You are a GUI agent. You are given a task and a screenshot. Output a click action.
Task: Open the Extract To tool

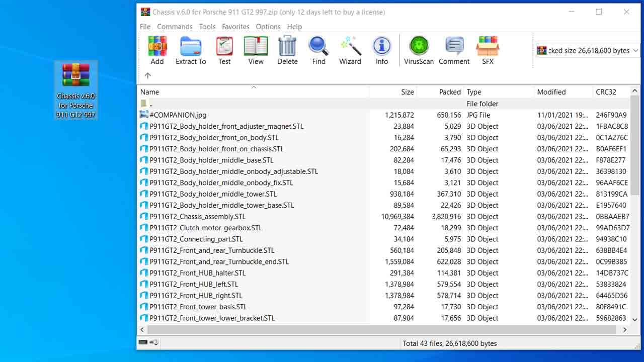[x=191, y=50]
